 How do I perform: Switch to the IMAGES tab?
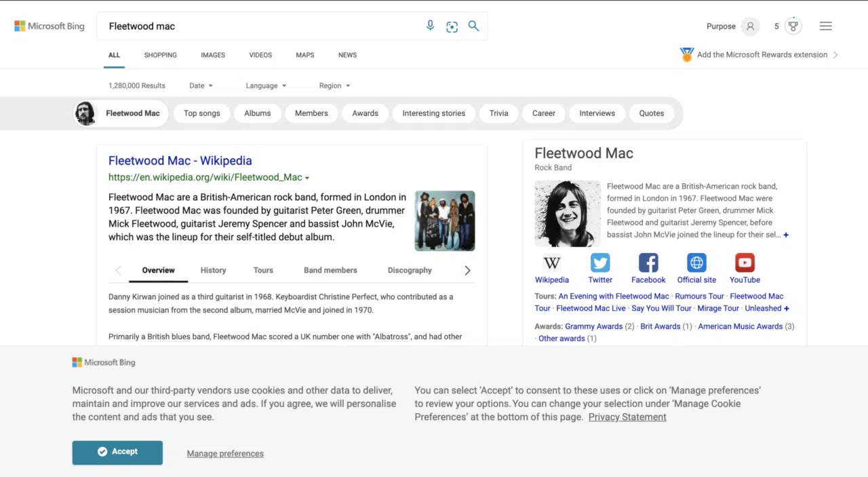[x=213, y=55]
